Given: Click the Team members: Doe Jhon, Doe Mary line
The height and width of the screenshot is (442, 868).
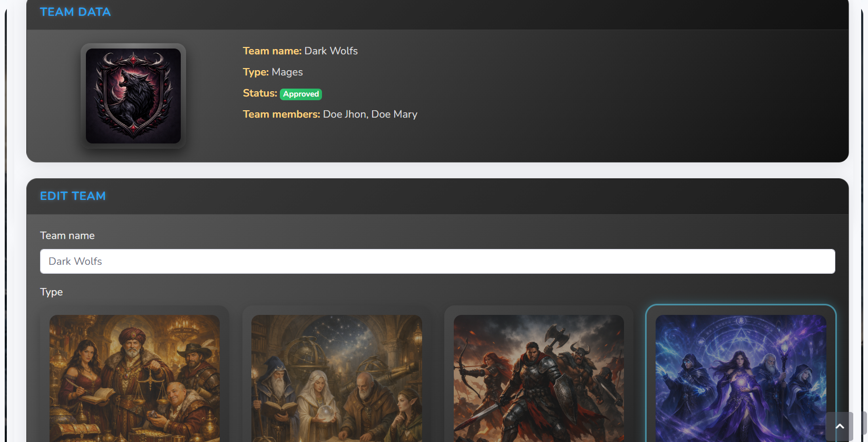Looking at the screenshot, I should 330,114.
